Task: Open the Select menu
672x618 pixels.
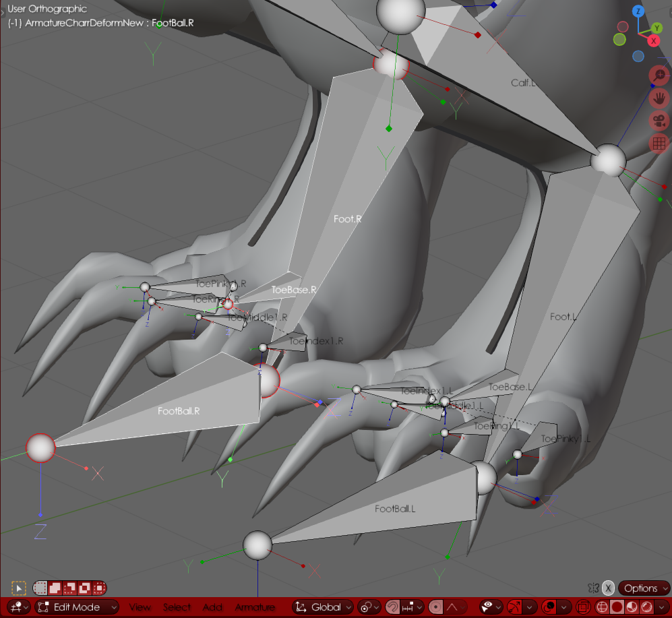Action: [177, 607]
